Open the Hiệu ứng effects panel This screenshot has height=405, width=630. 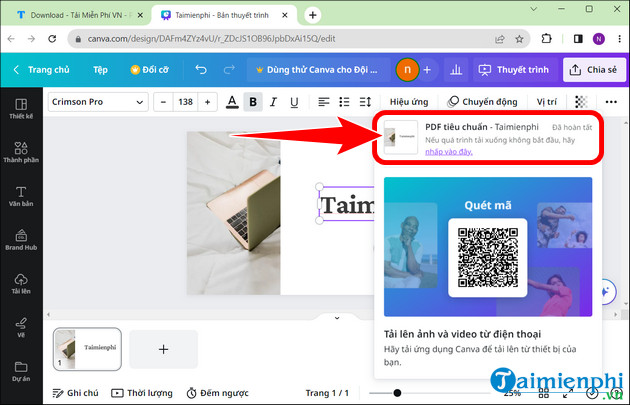(x=409, y=102)
